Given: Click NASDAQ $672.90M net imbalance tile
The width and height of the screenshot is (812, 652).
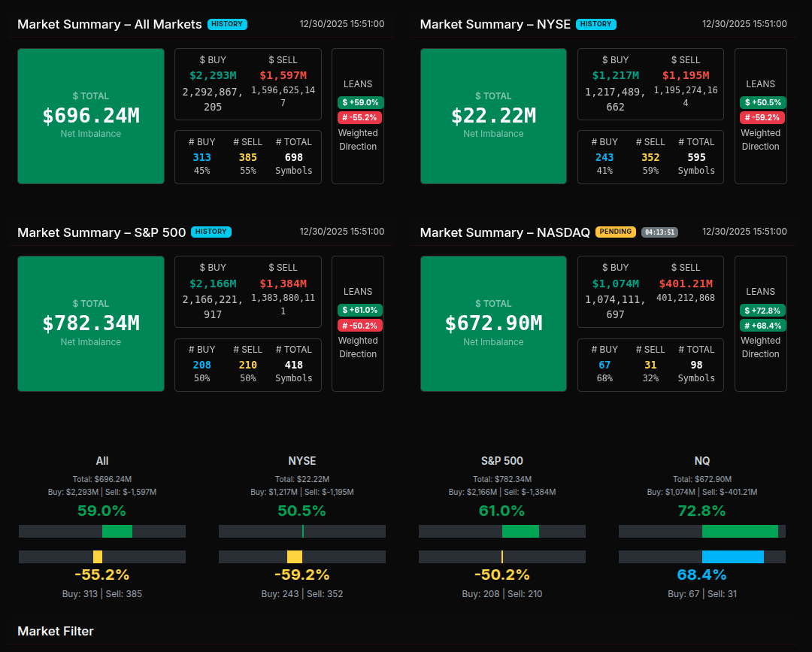Looking at the screenshot, I should [493, 323].
